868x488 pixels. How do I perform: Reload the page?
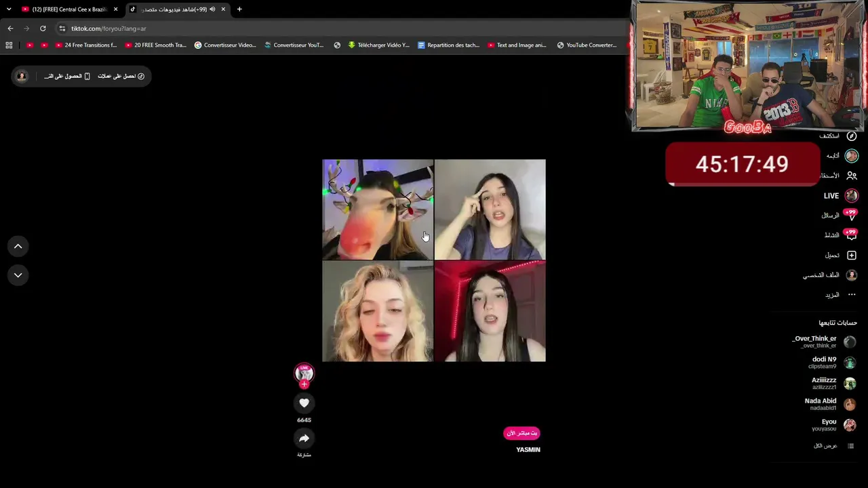(43, 28)
